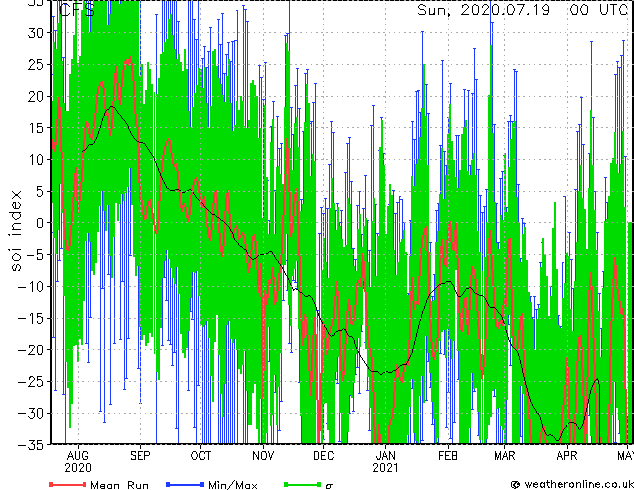The image size is (634, 490).
Task: Click the y-axis value 15
Action: (35, 128)
